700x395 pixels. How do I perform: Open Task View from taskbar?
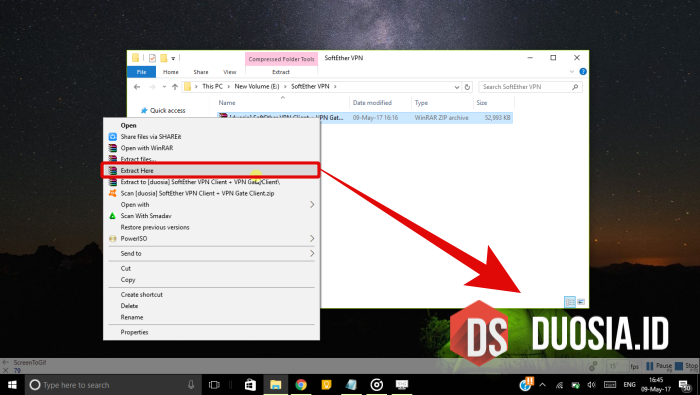(x=214, y=385)
